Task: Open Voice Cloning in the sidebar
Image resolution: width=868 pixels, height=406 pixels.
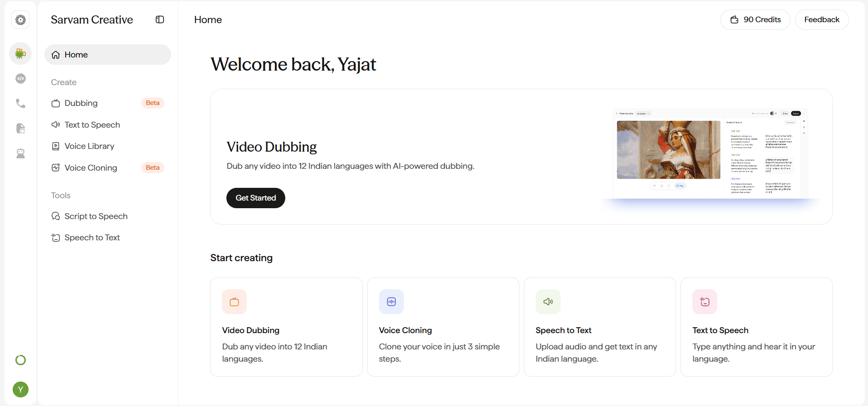Action: tap(108, 168)
